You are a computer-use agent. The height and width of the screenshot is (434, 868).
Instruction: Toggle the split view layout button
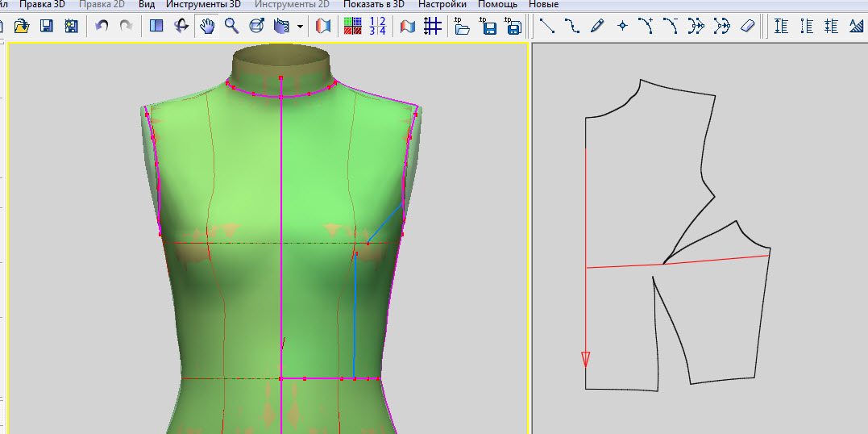click(x=156, y=26)
